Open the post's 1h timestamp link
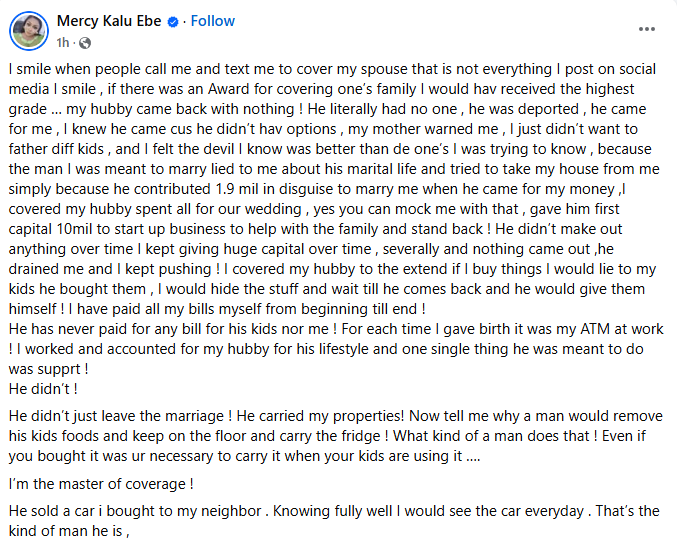Viewport: 677px width, 542px height. point(63,42)
